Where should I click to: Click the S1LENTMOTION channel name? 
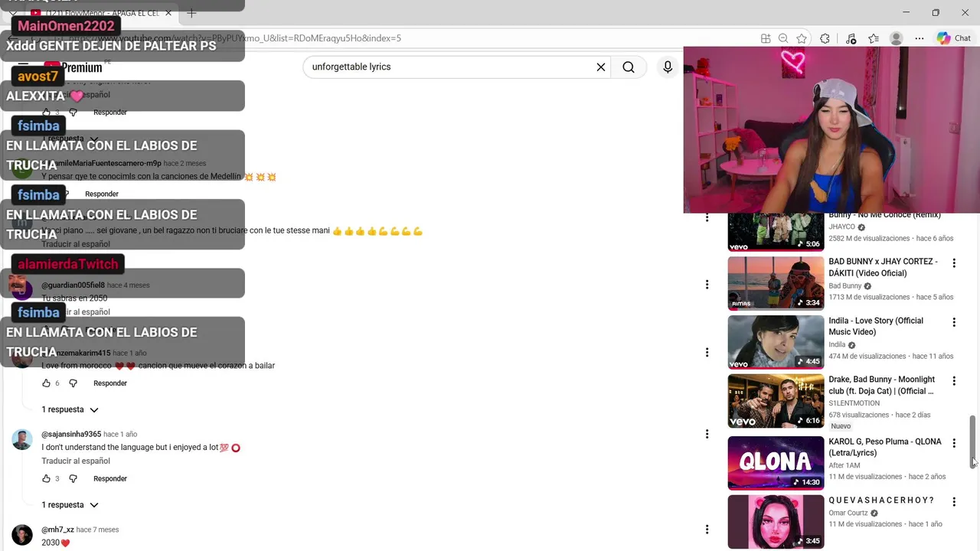point(854,403)
